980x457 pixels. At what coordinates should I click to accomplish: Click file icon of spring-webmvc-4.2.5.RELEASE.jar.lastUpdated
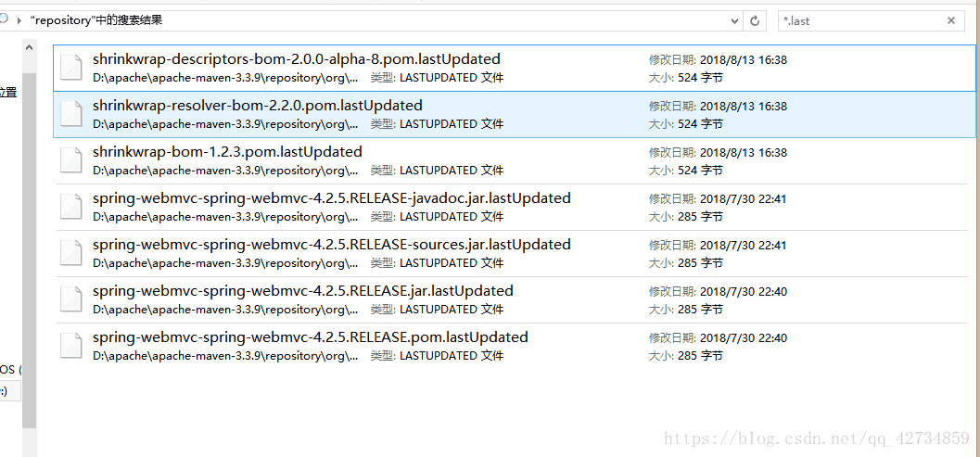coord(71,300)
